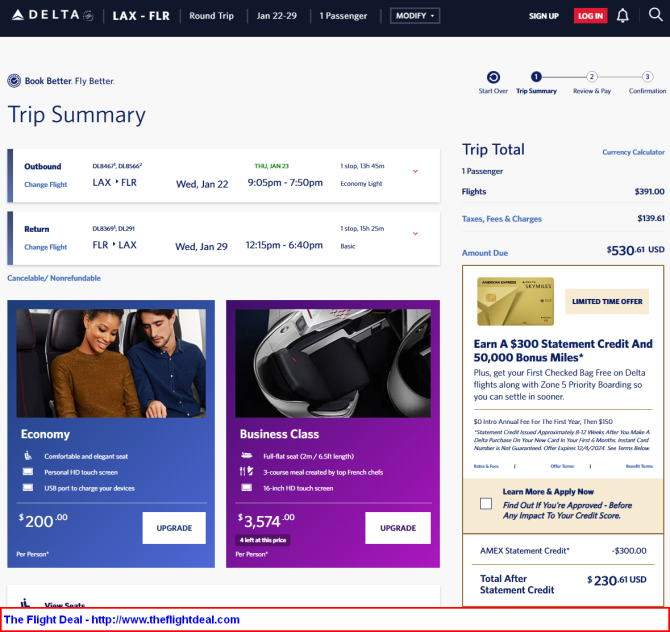
Task: Expand the Return flight details chevron
Action: coord(415,233)
